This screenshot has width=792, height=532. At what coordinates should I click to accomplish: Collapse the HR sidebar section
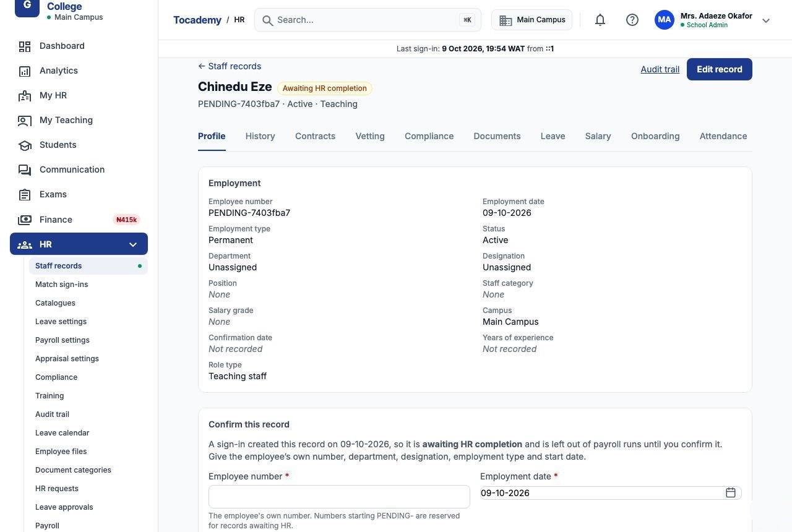tap(133, 244)
